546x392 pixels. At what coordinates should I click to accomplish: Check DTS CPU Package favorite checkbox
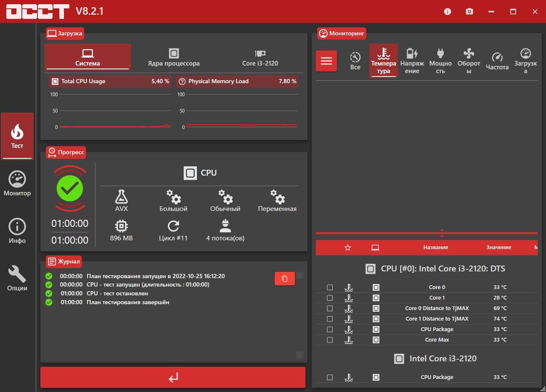(330, 329)
